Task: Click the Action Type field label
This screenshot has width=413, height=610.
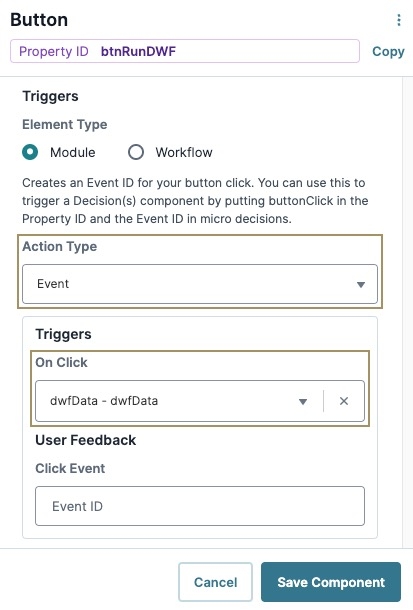Action: [x=60, y=247]
